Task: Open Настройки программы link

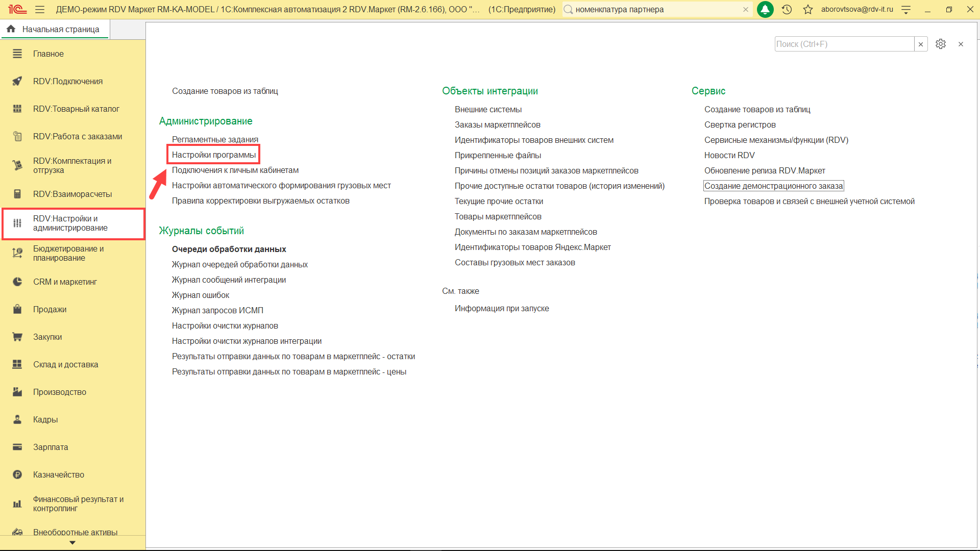Action: (213, 155)
